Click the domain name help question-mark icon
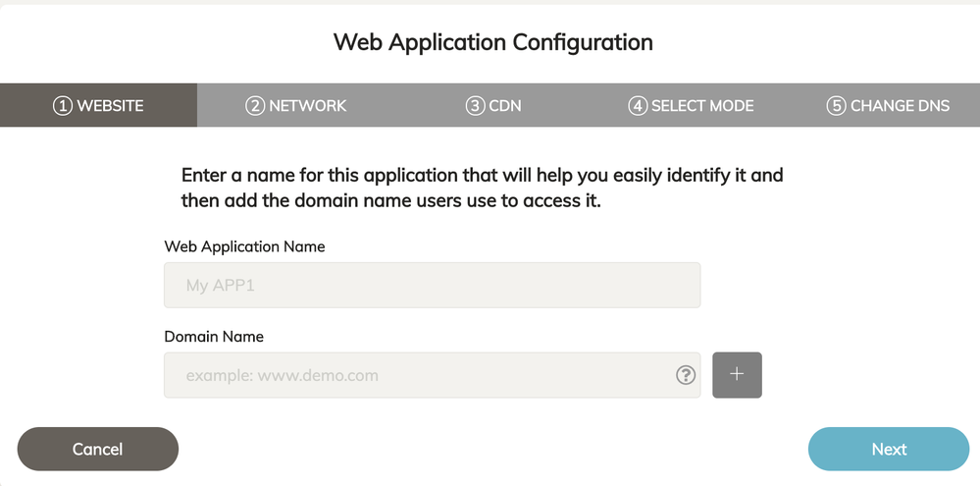 (686, 375)
